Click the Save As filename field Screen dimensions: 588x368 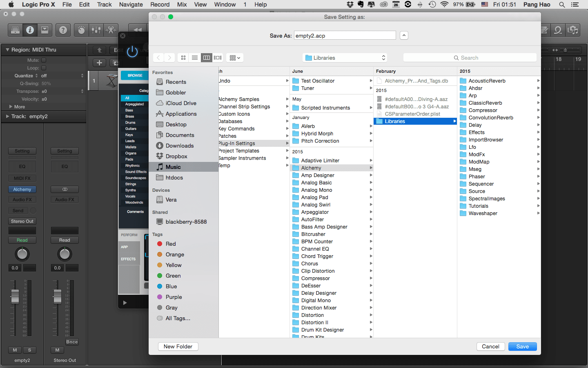point(345,36)
